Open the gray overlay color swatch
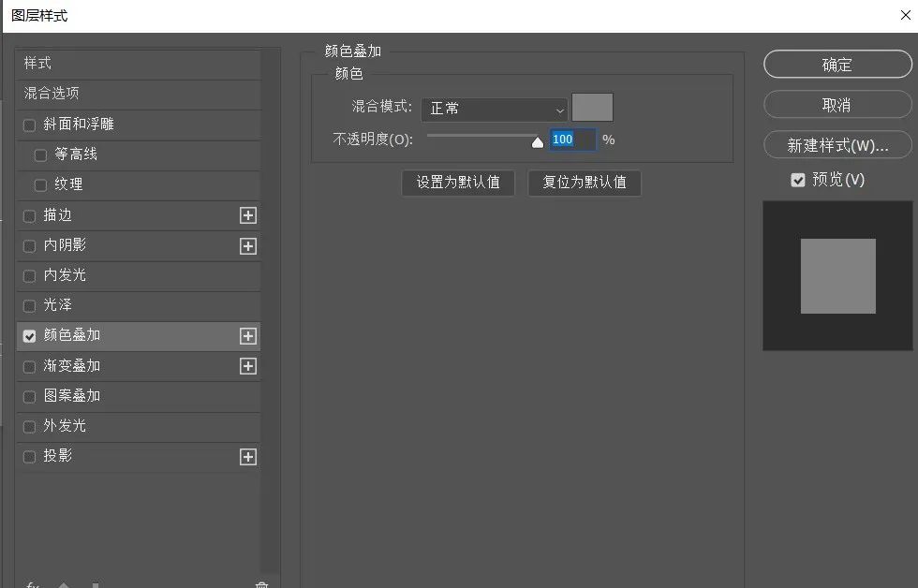 592,108
